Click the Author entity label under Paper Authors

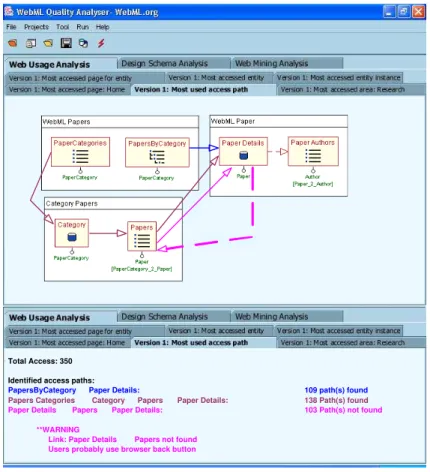312,177
